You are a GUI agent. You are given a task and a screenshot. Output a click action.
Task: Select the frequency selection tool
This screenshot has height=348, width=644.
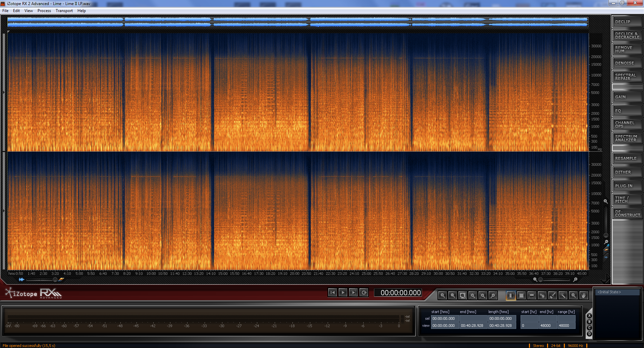click(x=532, y=295)
